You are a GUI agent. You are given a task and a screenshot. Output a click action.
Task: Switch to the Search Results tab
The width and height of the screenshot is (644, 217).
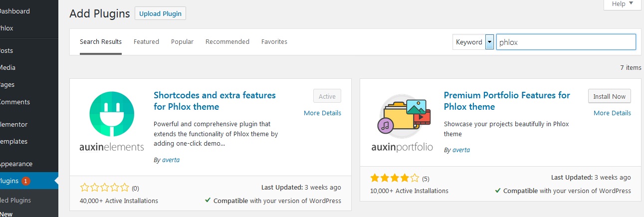pos(101,42)
